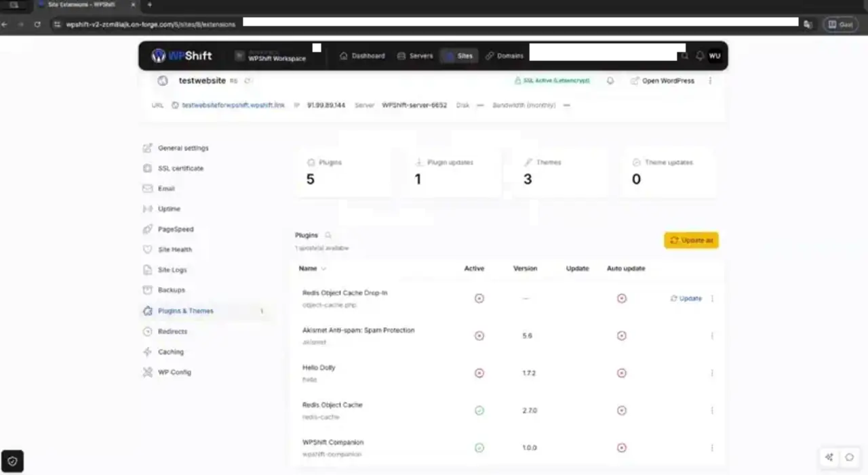Viewport: 868px width, 475px height.
Task: Toggle Active status for WPShift Companion
Action: pyautogui.click(x=479, y=447)
